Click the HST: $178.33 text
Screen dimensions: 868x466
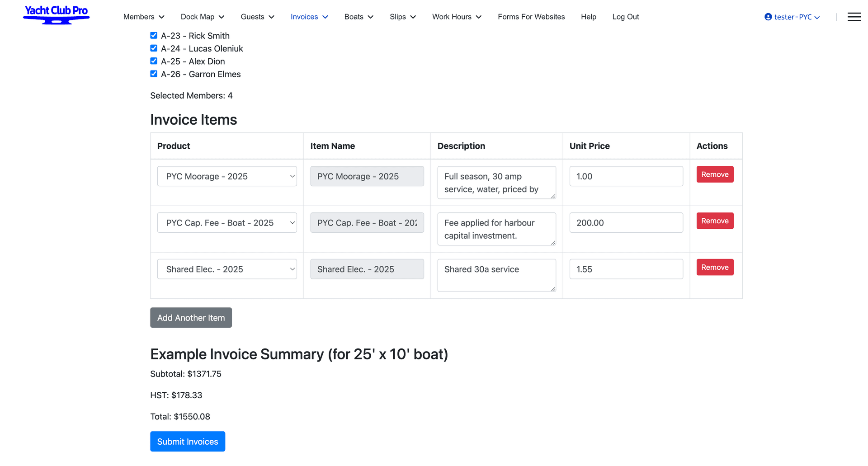click(x=176, y=395)
